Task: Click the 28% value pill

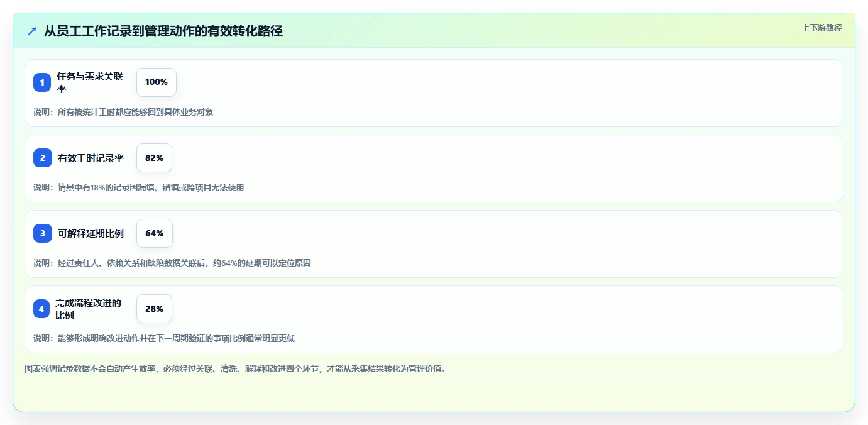Action: coord(154,309)
